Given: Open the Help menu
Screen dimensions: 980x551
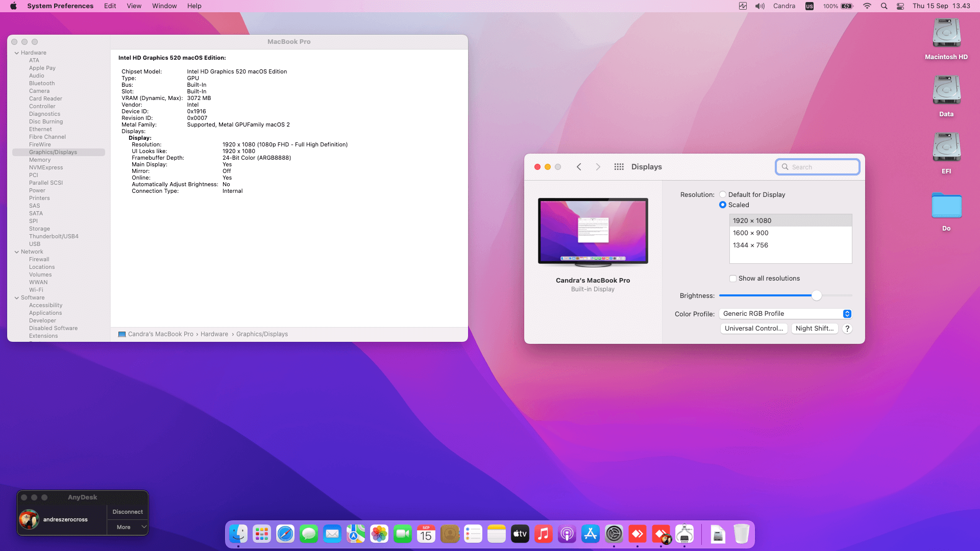Looking at the screenshot, I should click(x=194, y=6).
